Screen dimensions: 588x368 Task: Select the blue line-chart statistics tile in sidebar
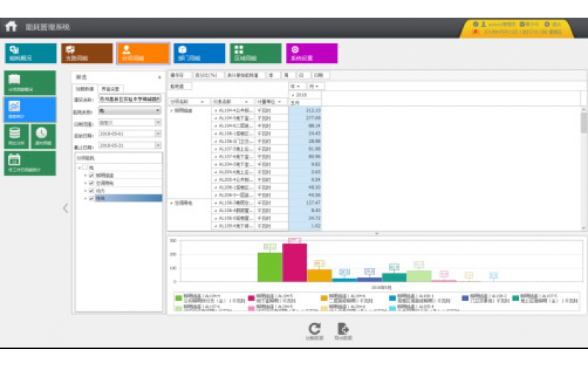(21, 110)
